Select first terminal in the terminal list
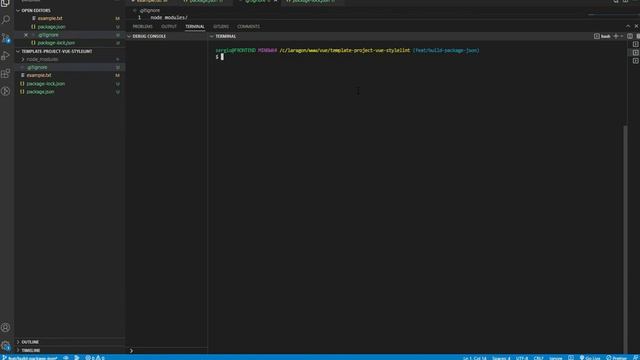The image size is (640, 360). [636, 44]
